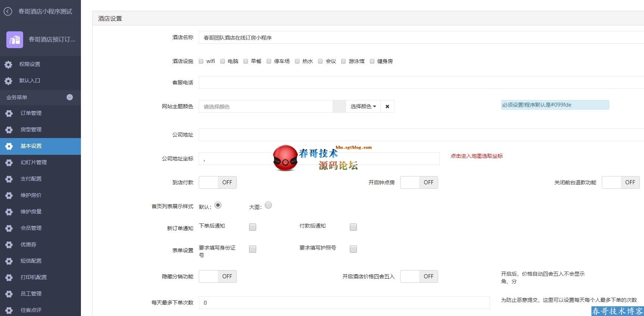Viewport: 644px width, 316px height.
Task: Open 默认入口 in the sidebar
Action: tap(40, 81)
